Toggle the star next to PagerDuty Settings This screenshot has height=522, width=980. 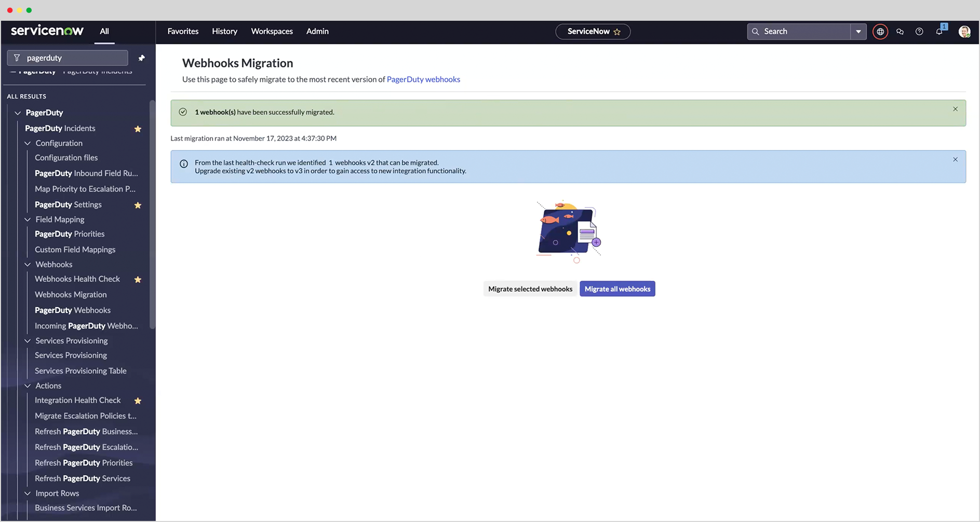pos(138,205)
